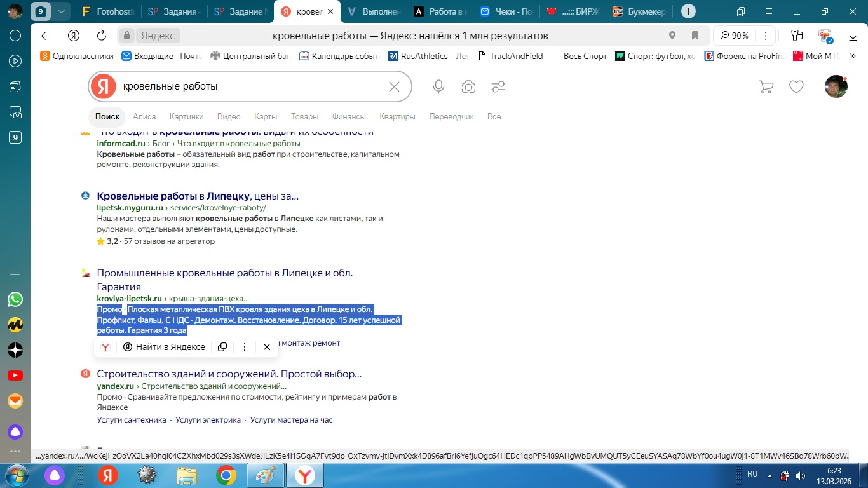The image size is (868, 488).
Task: Launch Alice assistant in the browser sidebar
Action: pos(15,432)
